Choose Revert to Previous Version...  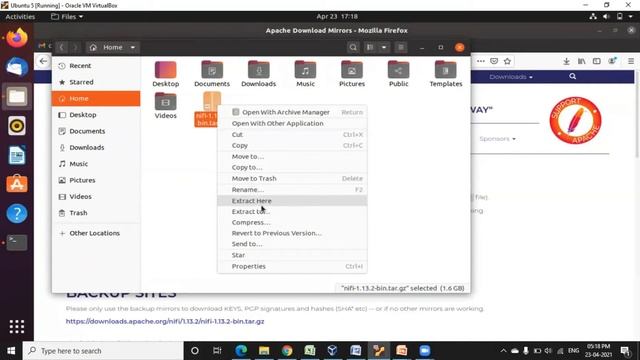click(292, 233)
